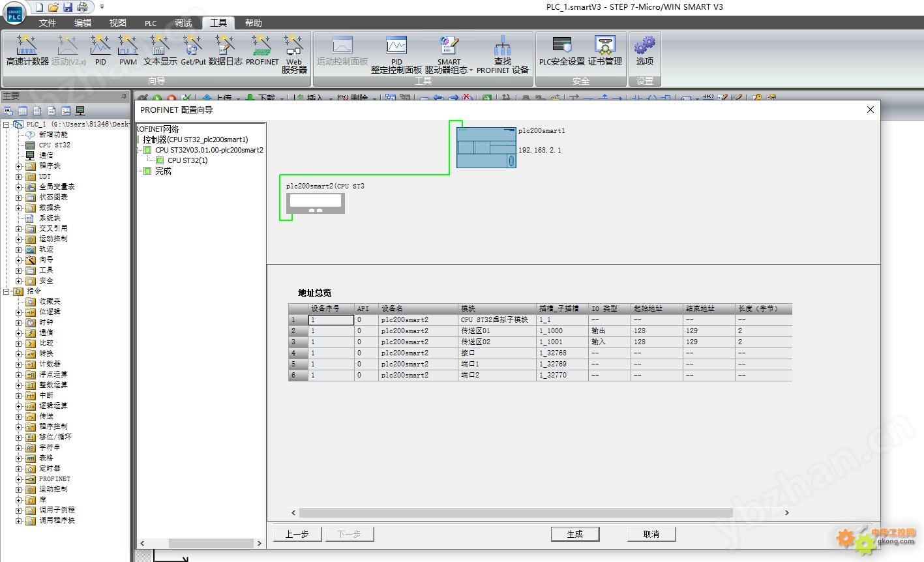Open PID 整定控制面板 tool

396,46
